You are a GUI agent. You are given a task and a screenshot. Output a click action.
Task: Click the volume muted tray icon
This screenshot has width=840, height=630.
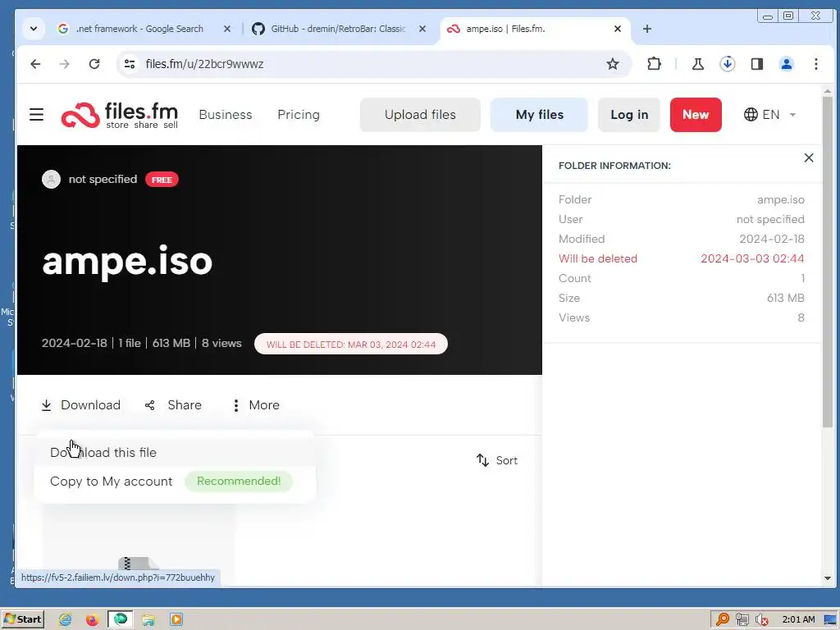(x=761, y=620)
